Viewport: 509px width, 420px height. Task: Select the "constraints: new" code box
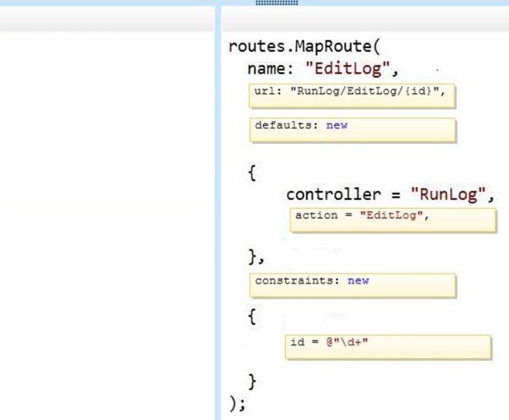tap(352, 285)
